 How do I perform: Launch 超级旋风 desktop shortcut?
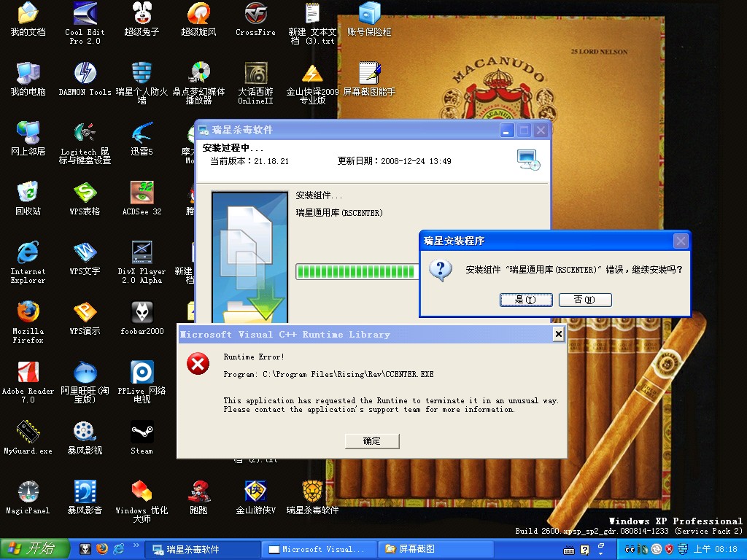point(198,19)
